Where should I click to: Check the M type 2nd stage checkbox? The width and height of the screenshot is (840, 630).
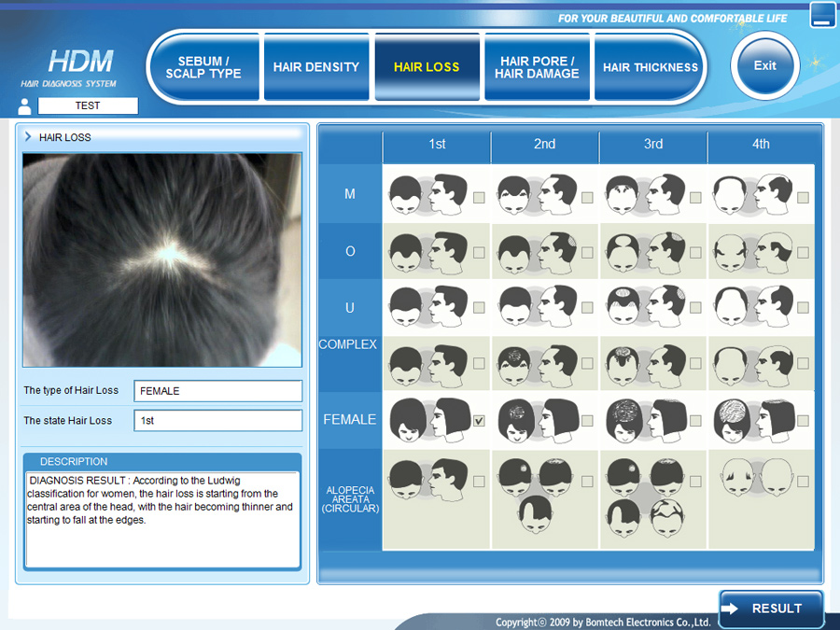pos(587,198)
